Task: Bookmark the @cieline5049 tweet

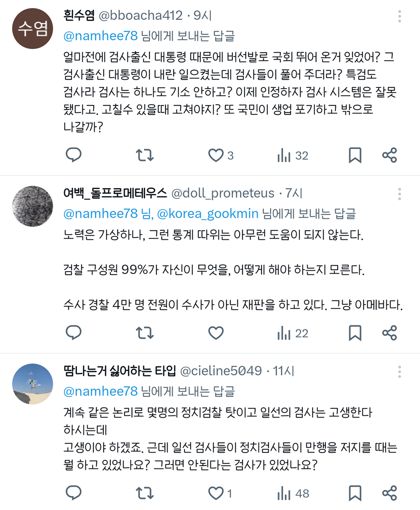Action: [x=355, y=493]
